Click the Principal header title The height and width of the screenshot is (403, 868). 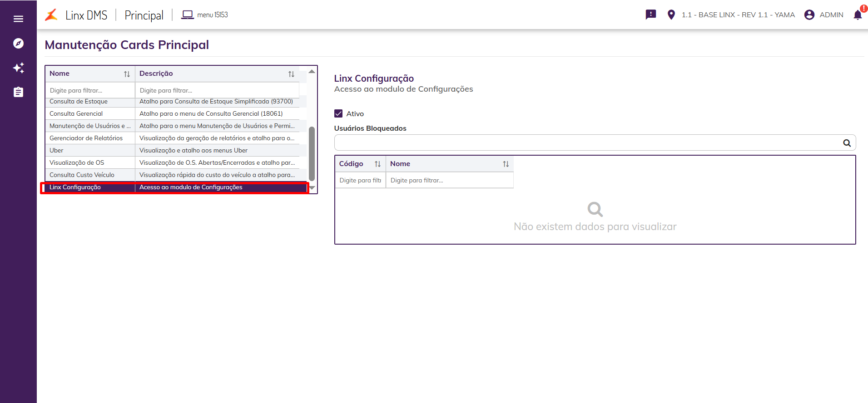pyautogui.click(x=144, y=15)
